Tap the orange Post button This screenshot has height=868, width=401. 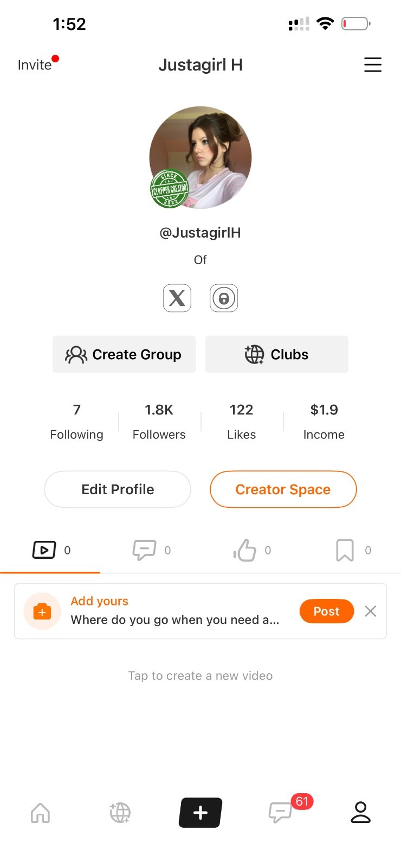[x=327, y=611]
